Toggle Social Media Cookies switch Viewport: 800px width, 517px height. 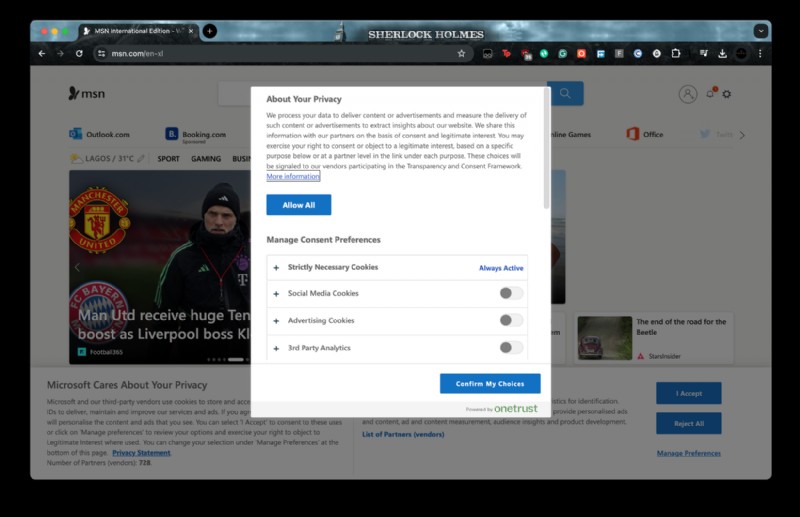coord(511,293)
